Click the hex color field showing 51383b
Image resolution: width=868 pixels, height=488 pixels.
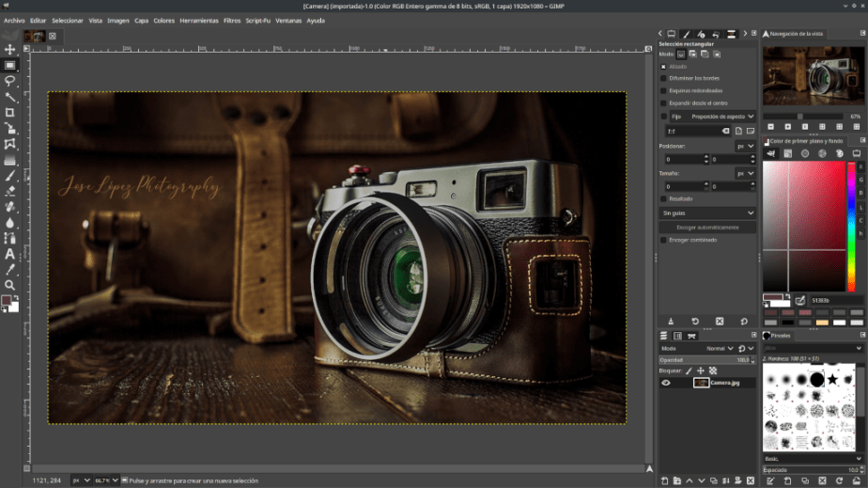tap(836, 300)
